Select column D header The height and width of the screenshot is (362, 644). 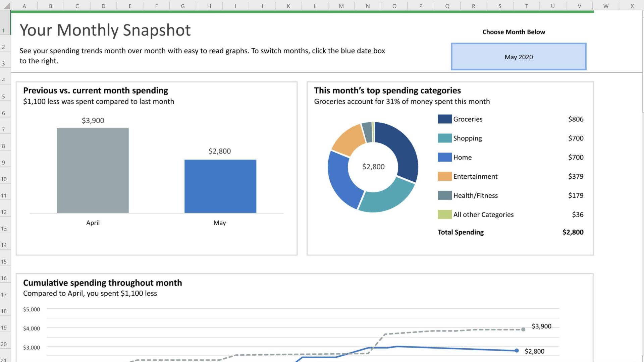coord(103,6)
